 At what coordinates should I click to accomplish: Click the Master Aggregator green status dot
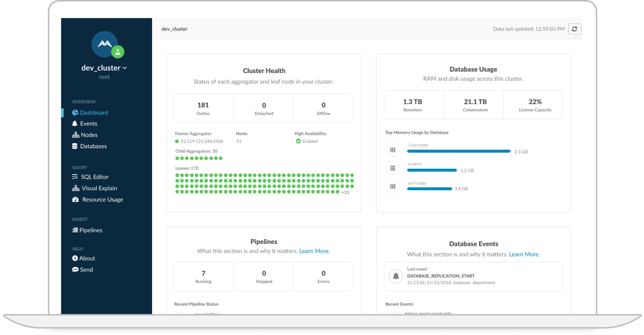point(177,142)
